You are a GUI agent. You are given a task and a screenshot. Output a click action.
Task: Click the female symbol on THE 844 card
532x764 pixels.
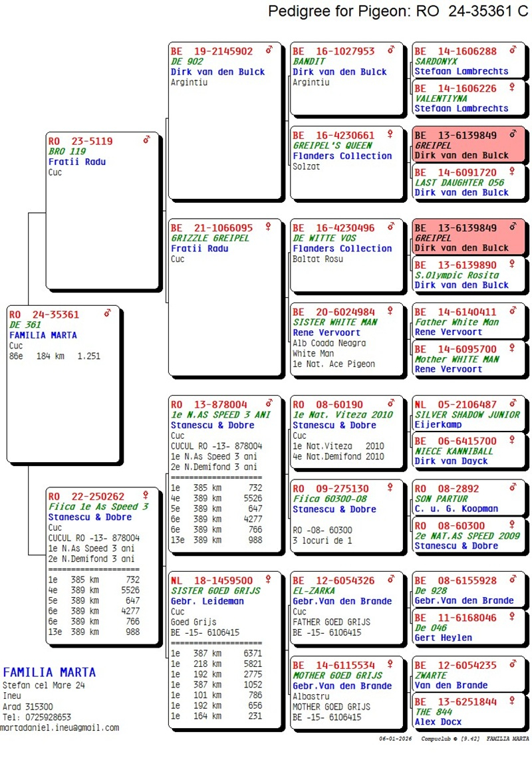513,701
